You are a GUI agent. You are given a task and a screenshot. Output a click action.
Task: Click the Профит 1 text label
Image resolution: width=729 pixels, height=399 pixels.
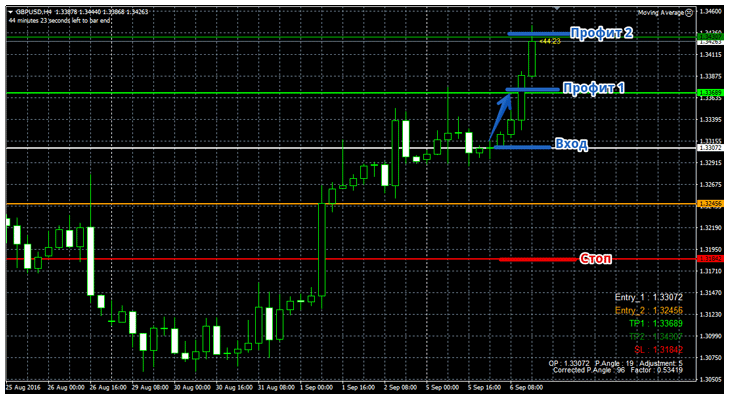593,88
